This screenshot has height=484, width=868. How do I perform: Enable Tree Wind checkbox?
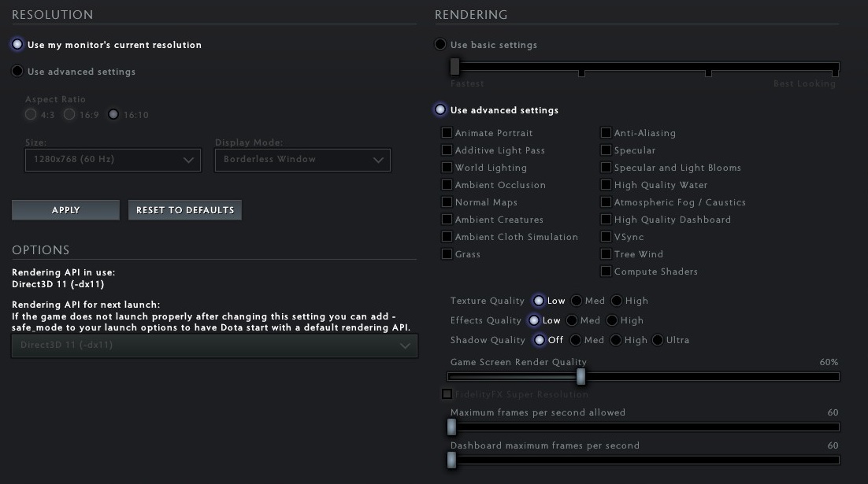pyautogui.click(x=606, y=254)
